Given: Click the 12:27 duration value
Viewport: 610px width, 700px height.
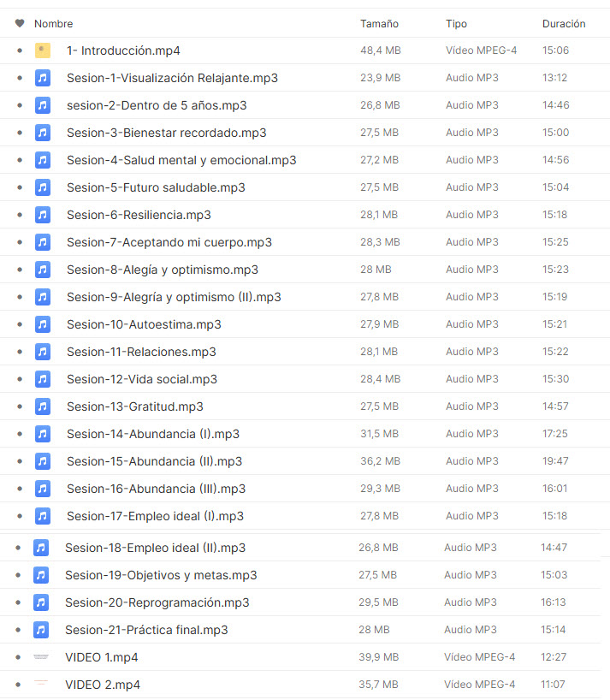Looking at the screenshot, I should [554, 657].
